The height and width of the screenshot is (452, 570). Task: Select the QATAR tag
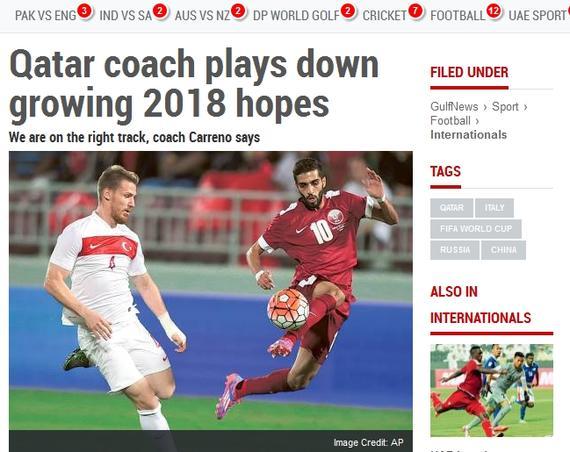click(x=451, y=208)
